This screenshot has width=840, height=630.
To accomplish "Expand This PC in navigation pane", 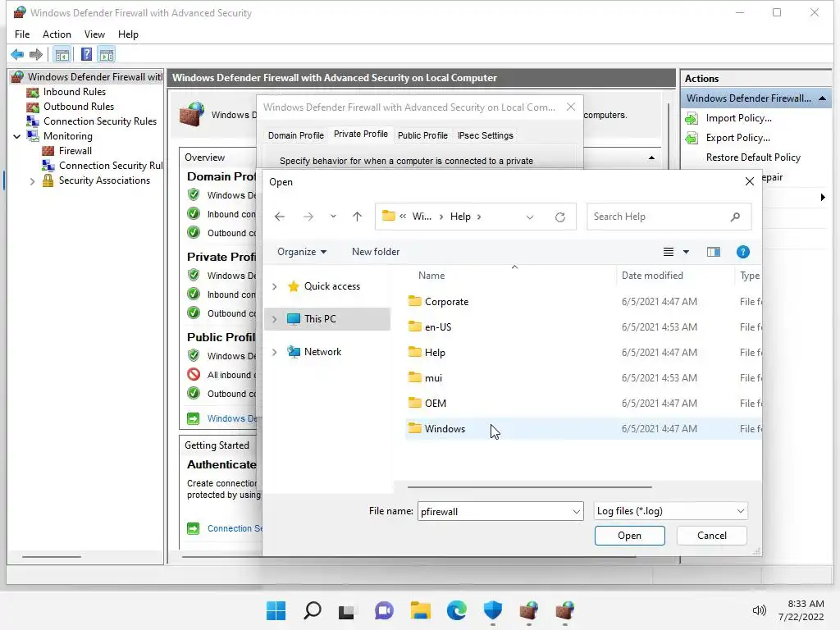I will (274, 319).
